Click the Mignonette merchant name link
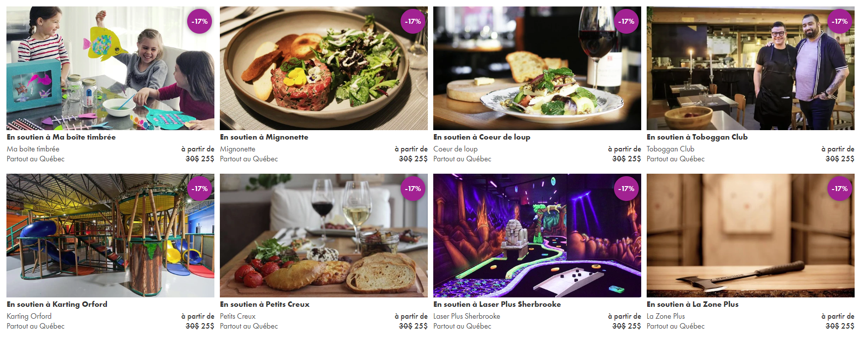The height and width of the screenshot is (337, 868). pos(238,149)
